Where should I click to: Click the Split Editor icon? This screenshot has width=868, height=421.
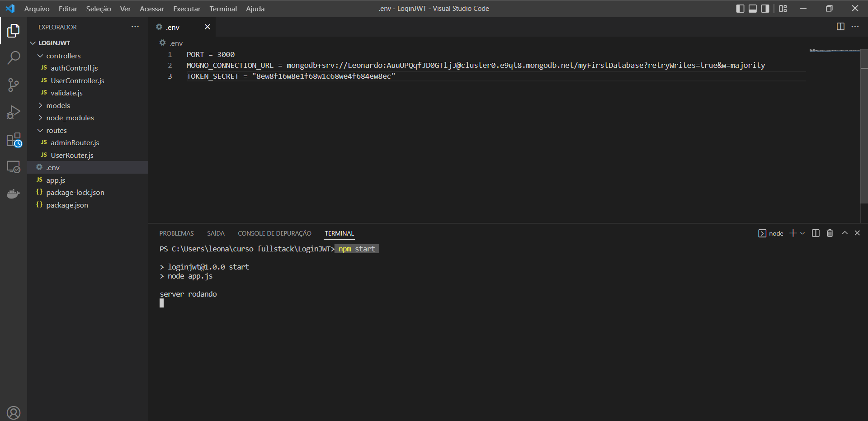840,27
